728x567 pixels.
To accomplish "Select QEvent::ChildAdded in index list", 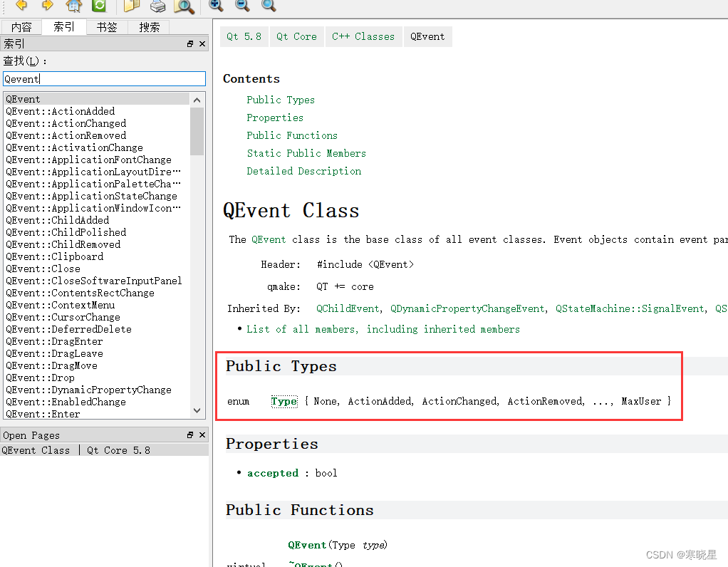I will click(x=97, y=220).
